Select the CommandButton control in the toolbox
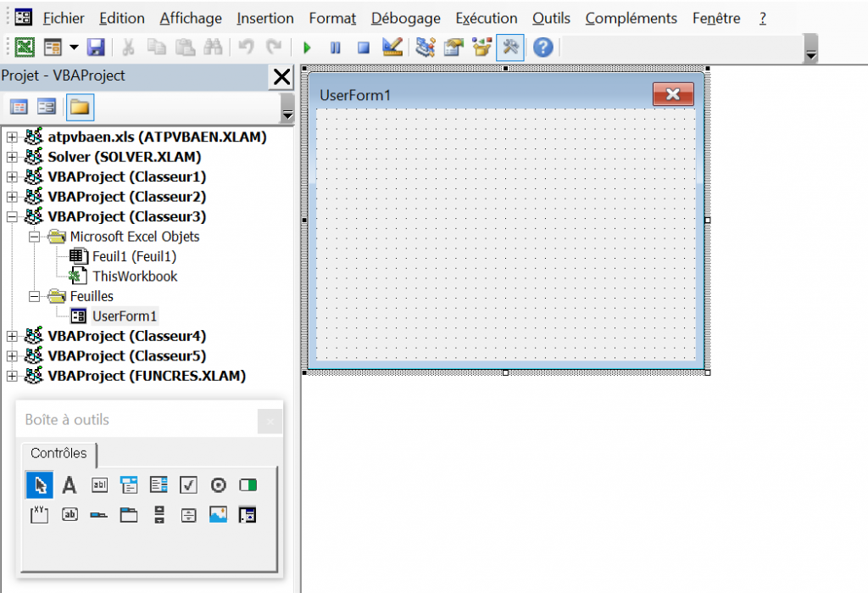This screenshot has height=593, width=868. tap(69, 514)
